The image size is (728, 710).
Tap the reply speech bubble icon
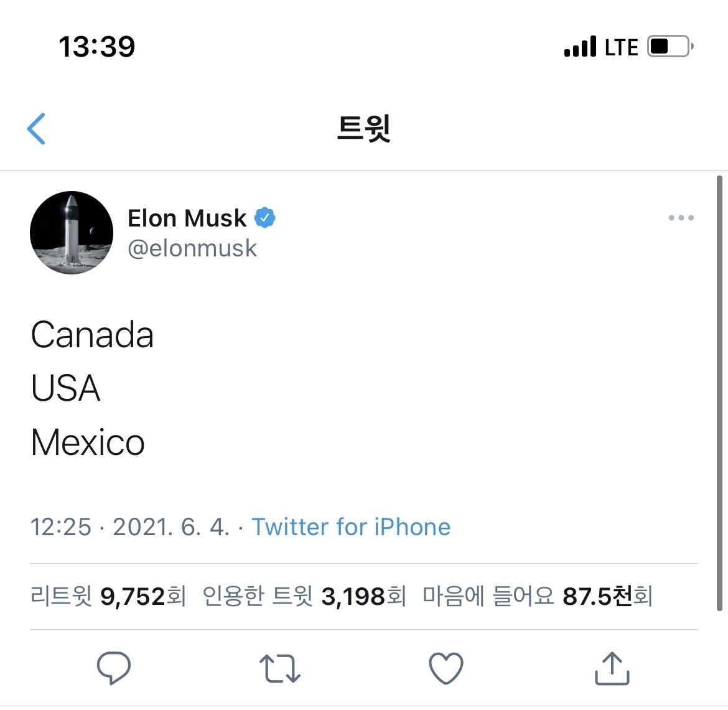(x=114, y=668)
